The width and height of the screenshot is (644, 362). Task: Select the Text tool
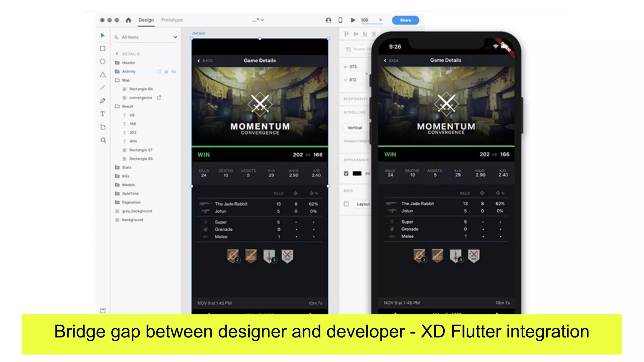point(103,114)
